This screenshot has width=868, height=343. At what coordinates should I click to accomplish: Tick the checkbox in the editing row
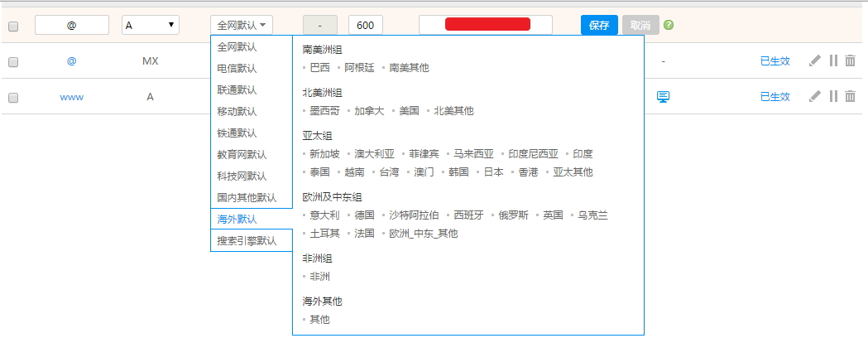point(13,27)
